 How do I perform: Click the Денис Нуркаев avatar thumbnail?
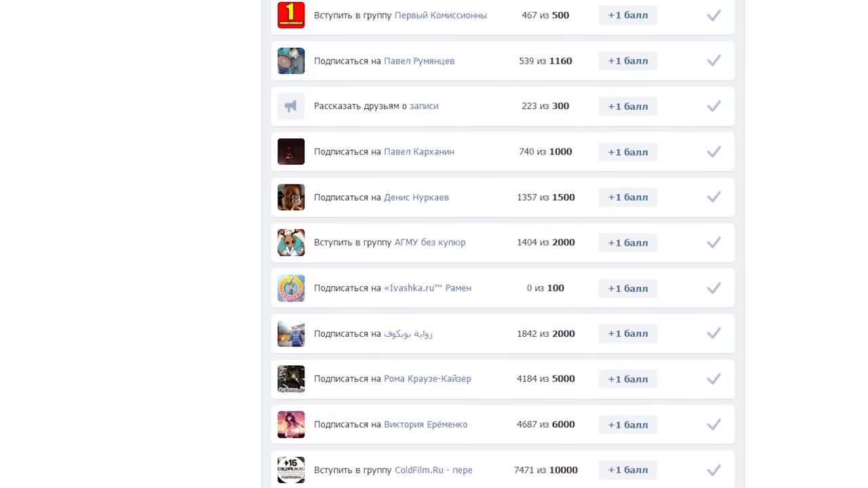pyautogui.click(x=291, y=197)
